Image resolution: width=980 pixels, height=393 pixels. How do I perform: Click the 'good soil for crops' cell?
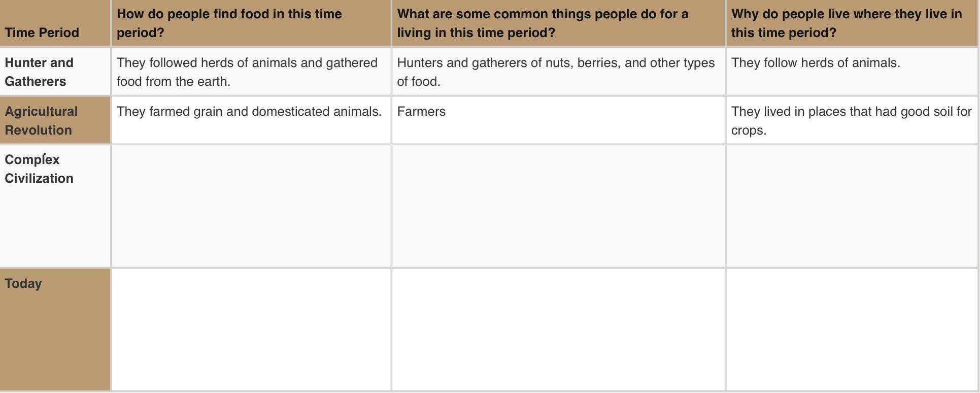[852, 120]
